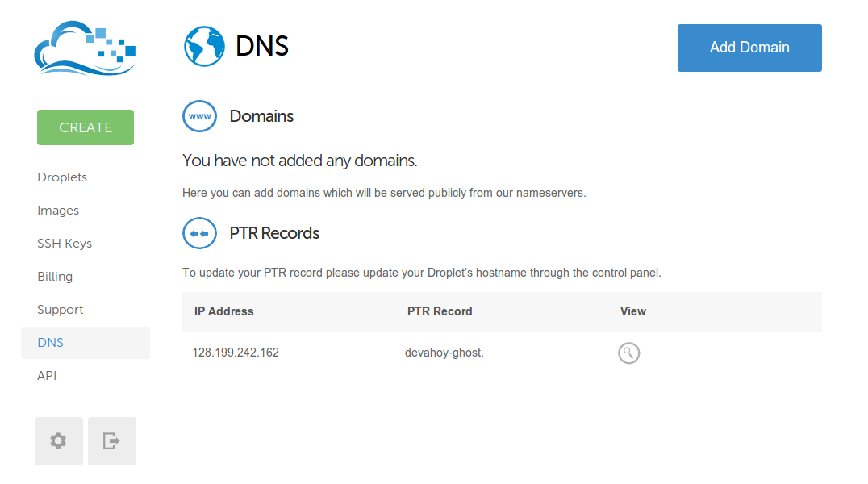Image resolution: width=868 pixels, height=484 pixels.
Task: Click the Domains section heading
Action: click(261, 116)
